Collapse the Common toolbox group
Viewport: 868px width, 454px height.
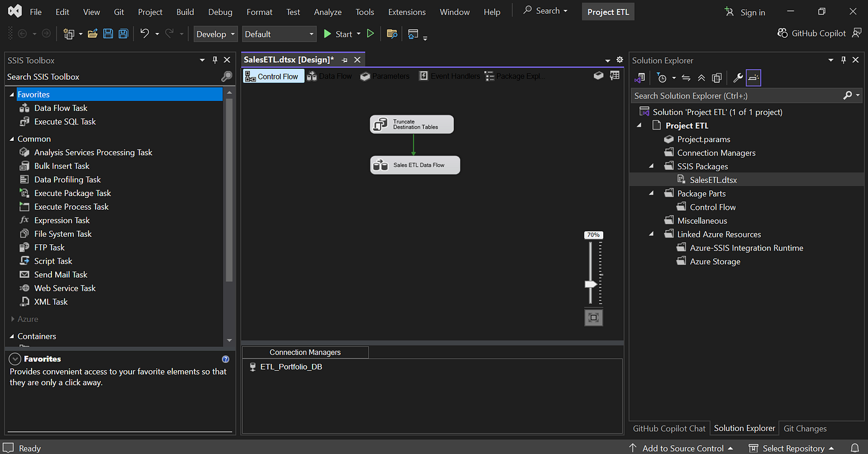(12, 139)
